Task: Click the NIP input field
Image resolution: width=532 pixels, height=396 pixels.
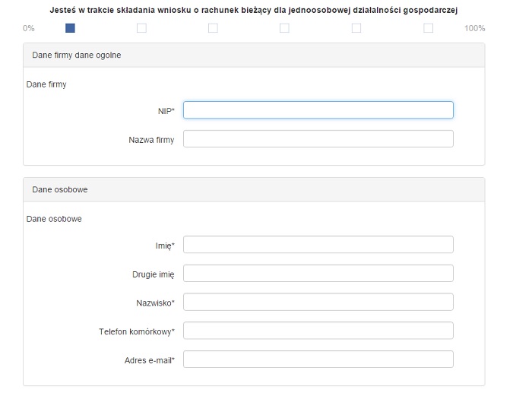Action: coord(318,110)
